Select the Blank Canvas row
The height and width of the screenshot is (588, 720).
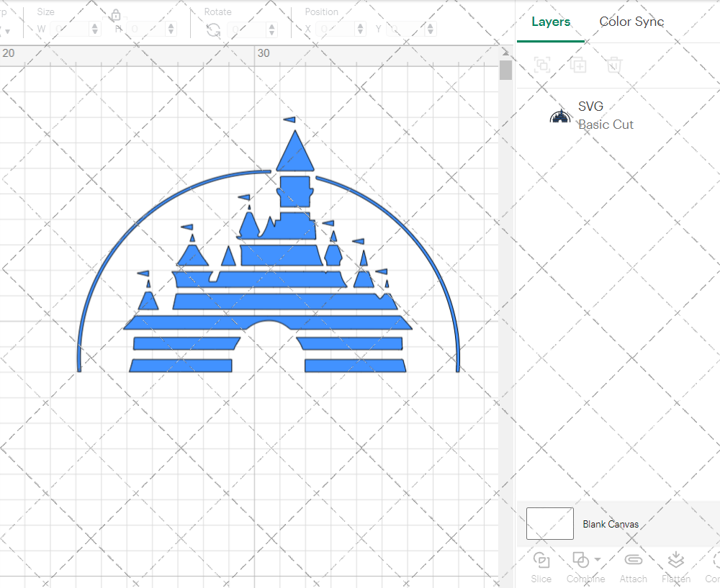(x=618, y=524)
